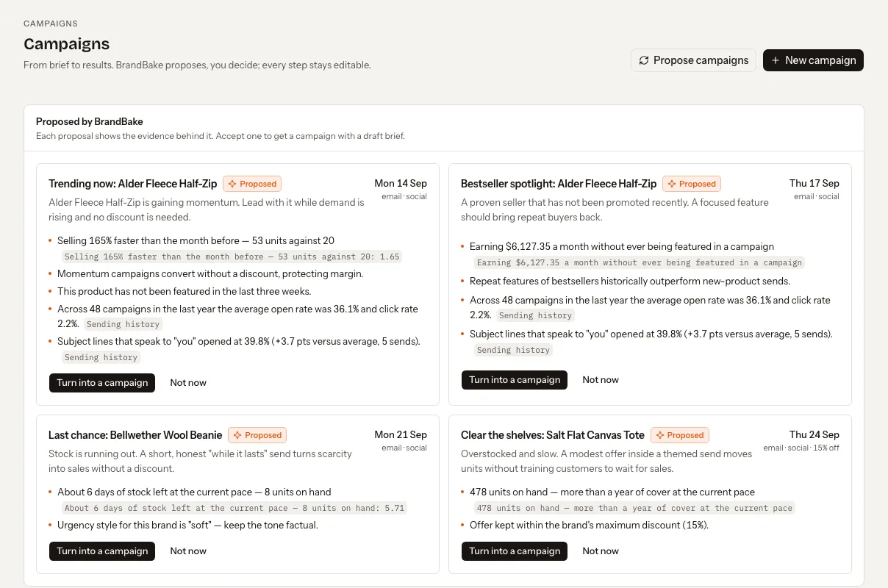Image resolution: width=888 pixels, height=588 pixels.
Task: Turn Bellwether Wool Beanie proposal into campaign
Action: (x=102, y=551)
